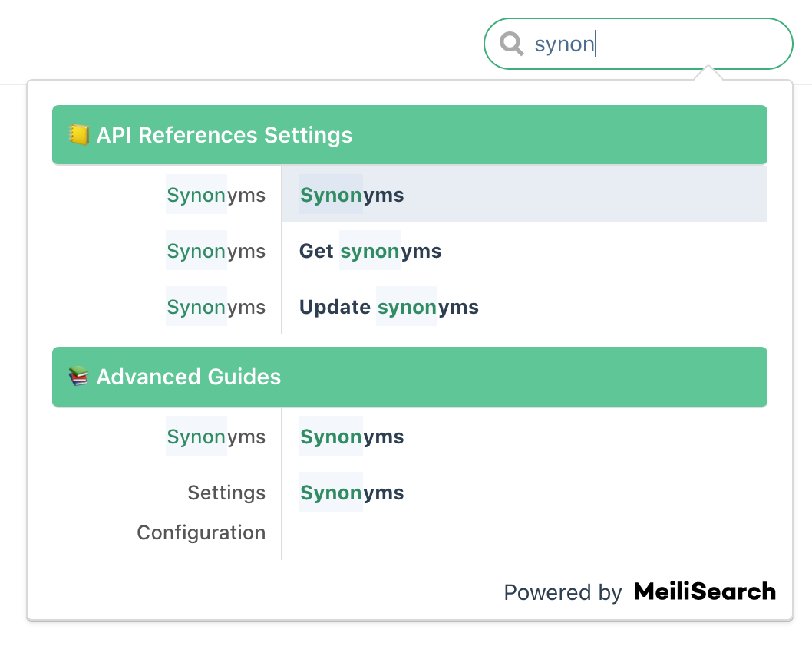Click the books emoji beside Advanced Guides
The height and width of the screenshot is (649, 812).
[79, 377]
